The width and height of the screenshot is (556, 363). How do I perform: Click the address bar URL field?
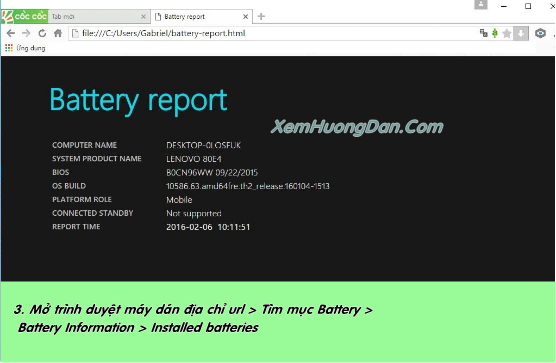coord(273,33)
